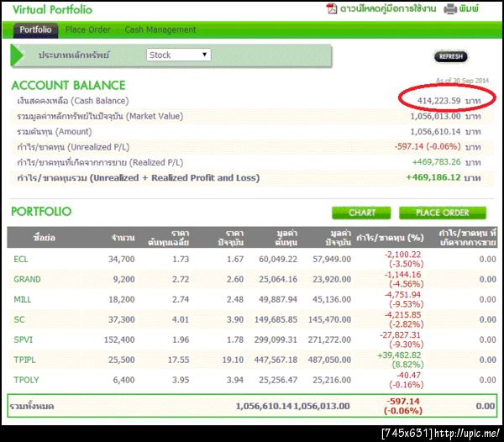Open the Stock security type dropdown
Image resolution: width=504 pixels, height=442 pixels.
coord(179,55)
